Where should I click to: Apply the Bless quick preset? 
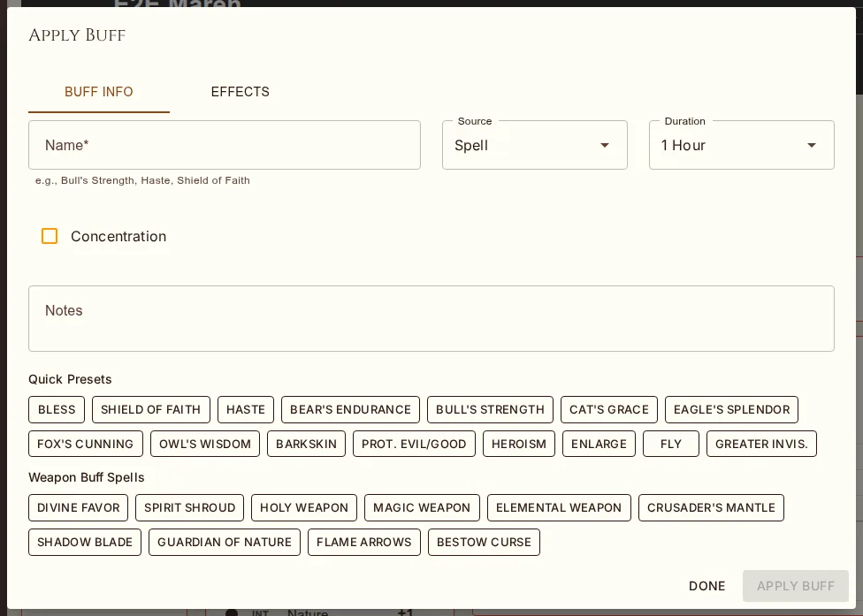pyautogui.click(x=57, y=410)
